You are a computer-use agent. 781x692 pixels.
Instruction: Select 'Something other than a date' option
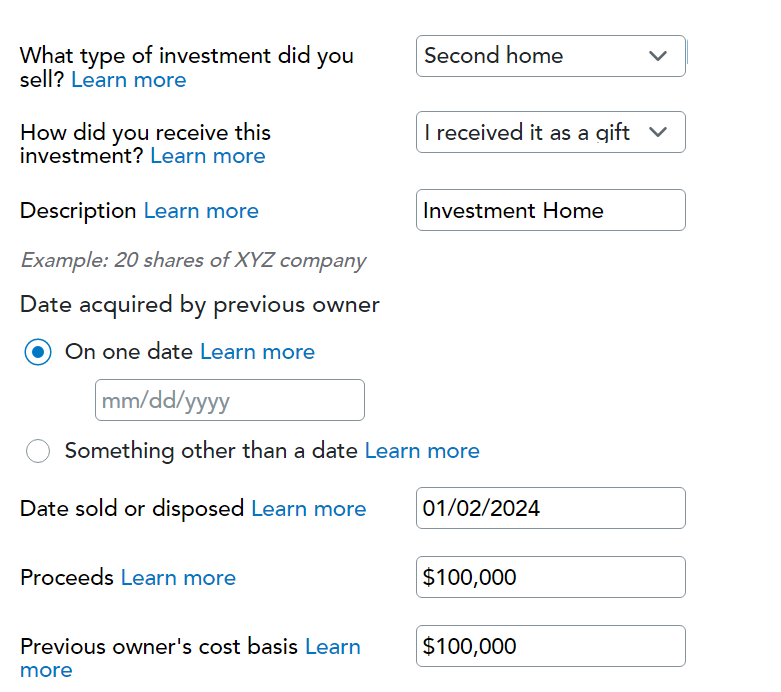click(38, 451)
